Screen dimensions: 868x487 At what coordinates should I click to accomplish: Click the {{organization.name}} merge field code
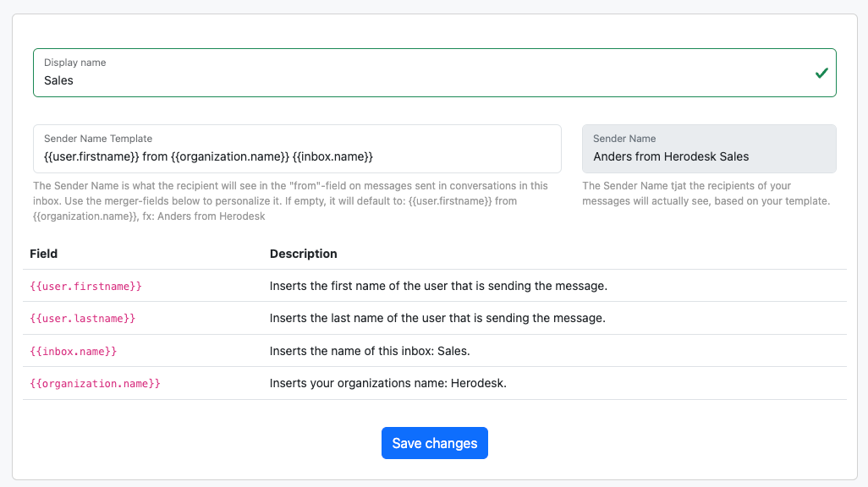click(x=95, y=383)
